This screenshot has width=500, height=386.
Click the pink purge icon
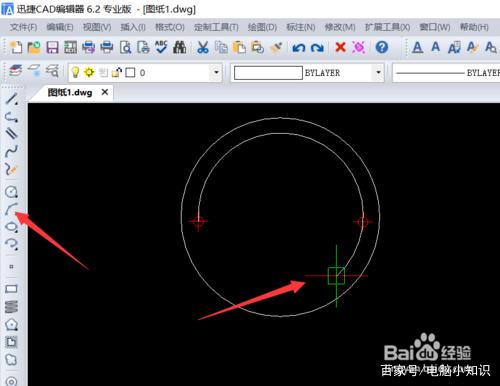(359, 47)
